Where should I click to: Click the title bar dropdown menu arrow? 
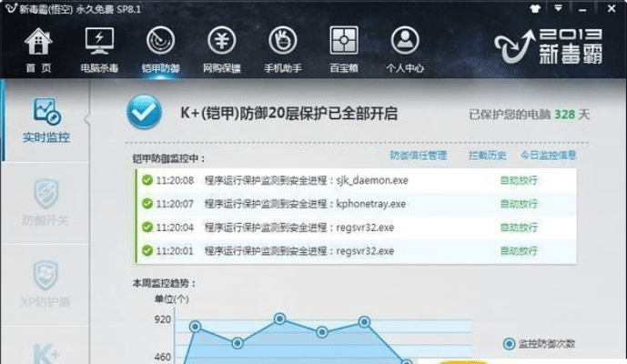pyautogui.click(x=558, y=7)
